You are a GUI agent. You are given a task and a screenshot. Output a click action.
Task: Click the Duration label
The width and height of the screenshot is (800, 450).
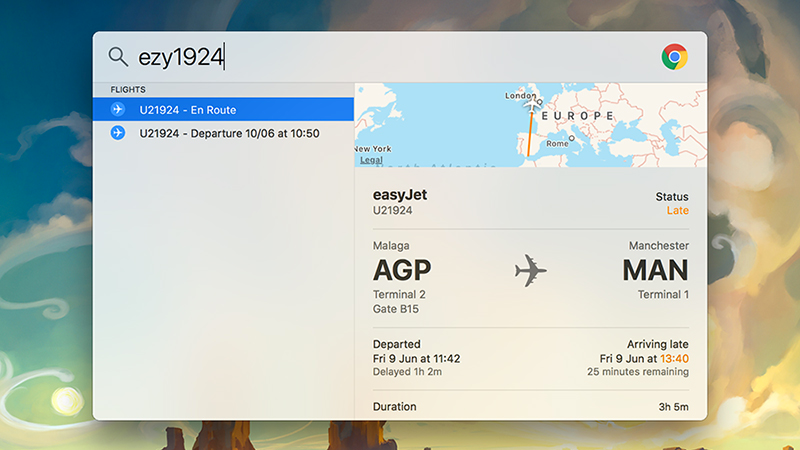394,407
